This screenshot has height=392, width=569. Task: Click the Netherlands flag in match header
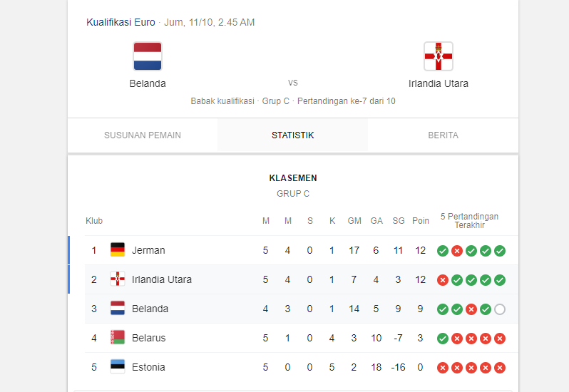click(x=148, y=56)
